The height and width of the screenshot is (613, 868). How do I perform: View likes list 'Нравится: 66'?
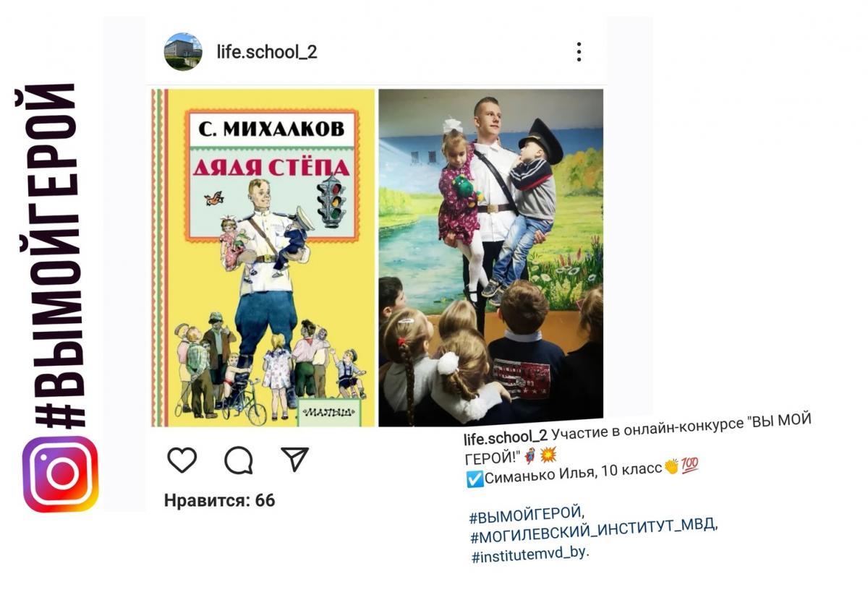click(x=219, y=500)
